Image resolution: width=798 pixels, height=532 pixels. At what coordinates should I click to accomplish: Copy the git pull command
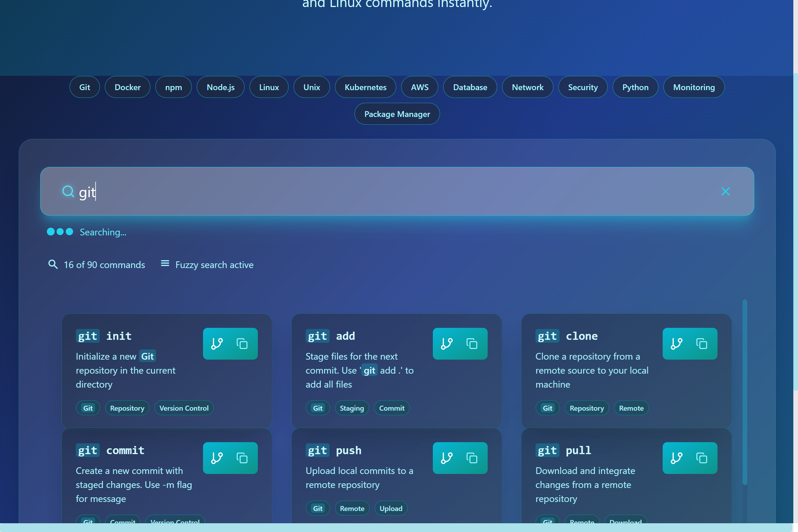(702, 458)
